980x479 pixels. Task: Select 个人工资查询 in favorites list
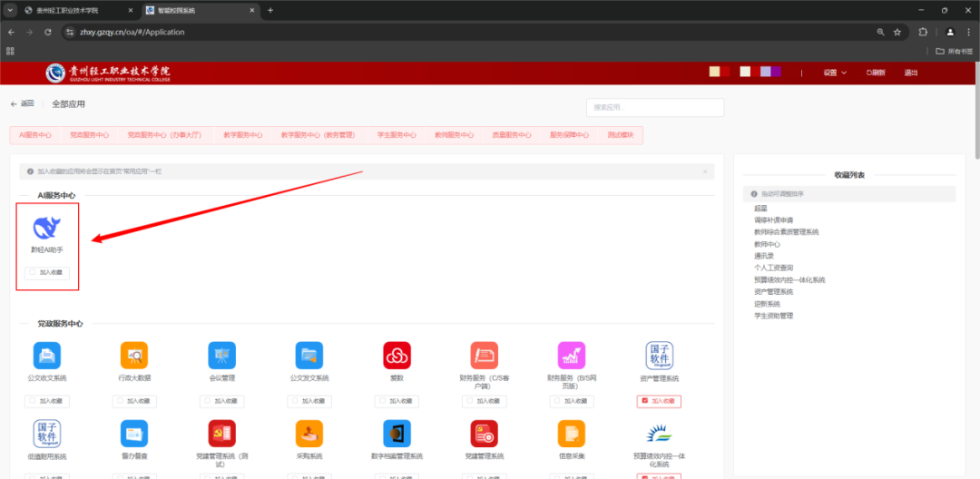click(773, 268)
